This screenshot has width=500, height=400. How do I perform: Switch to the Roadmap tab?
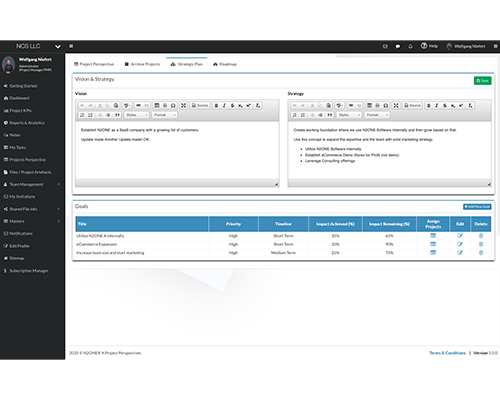click(225, 64)
